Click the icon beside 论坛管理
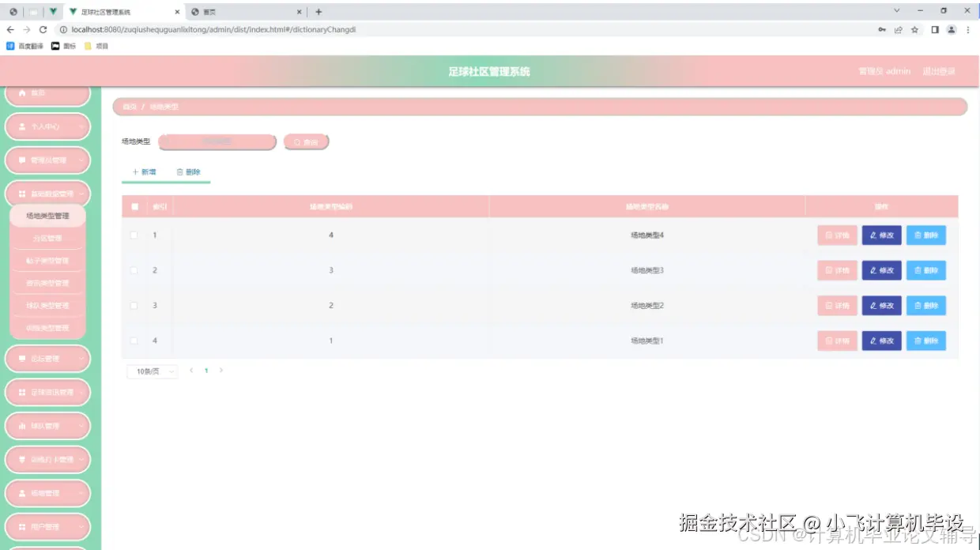This screenshot has height=550, width=980. click(23, 359)
